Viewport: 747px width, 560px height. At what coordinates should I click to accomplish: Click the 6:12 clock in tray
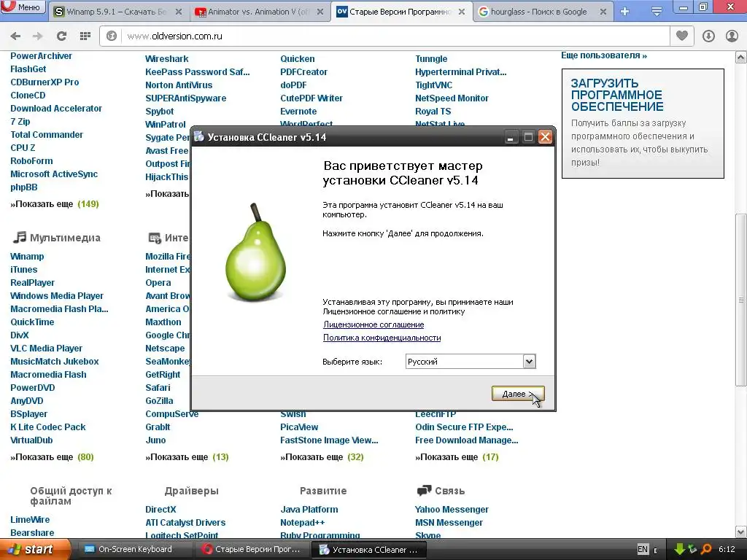point(727,550)
